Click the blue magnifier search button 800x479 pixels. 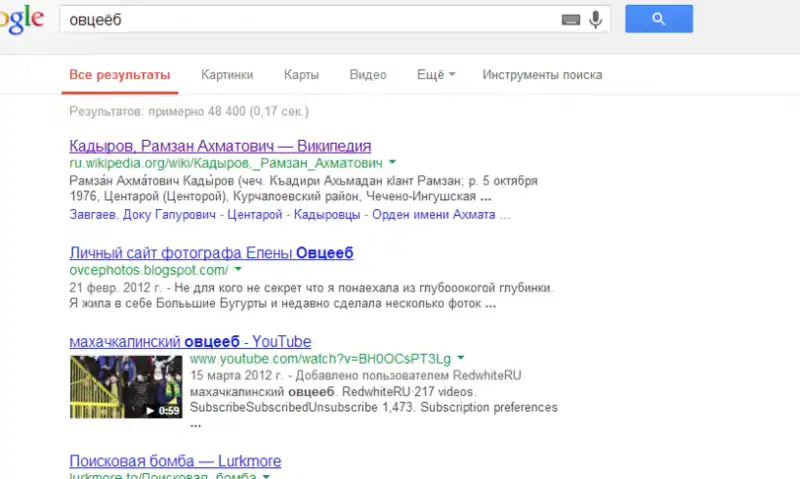click(x=658, y=19)
